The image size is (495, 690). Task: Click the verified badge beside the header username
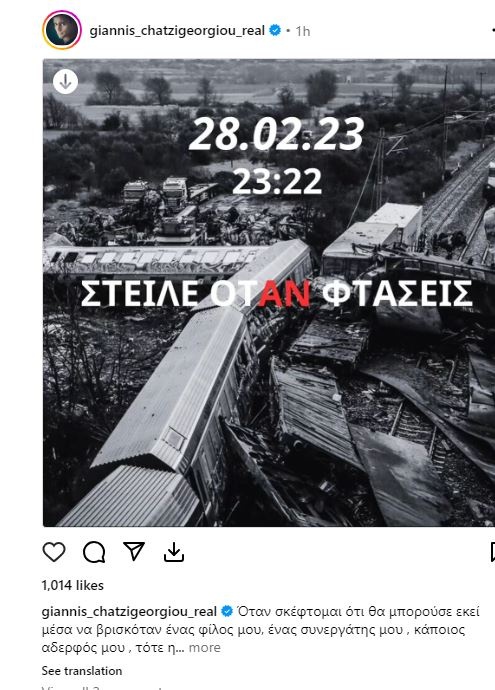275,30
